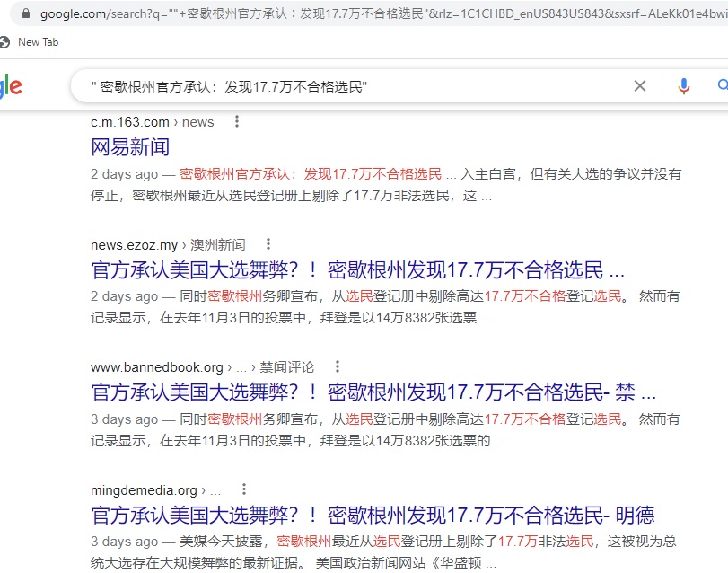Click the 163.com snippet starting '2 days ago'
The width and height of the screenshot is (728, 573).
click(386, 185)
